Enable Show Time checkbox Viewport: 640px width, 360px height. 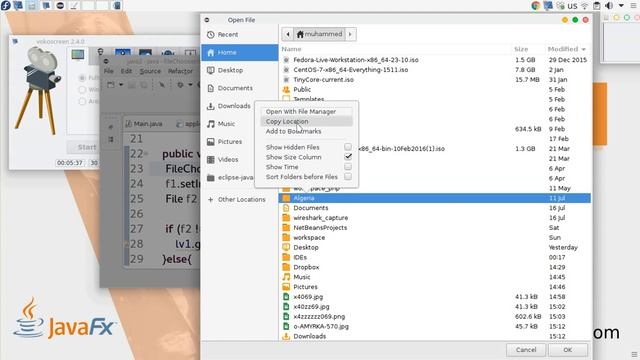point(348,167)
